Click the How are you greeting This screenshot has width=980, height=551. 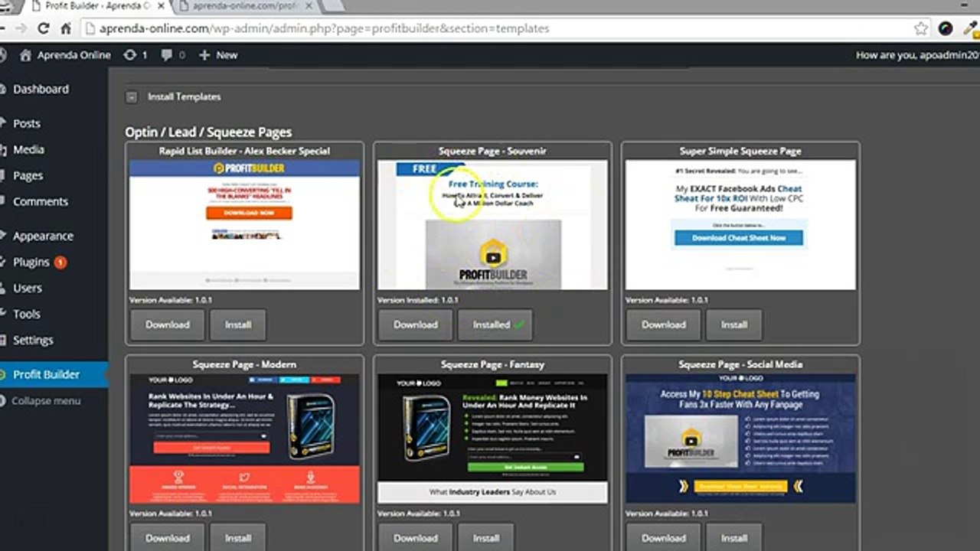coord(917,55)
